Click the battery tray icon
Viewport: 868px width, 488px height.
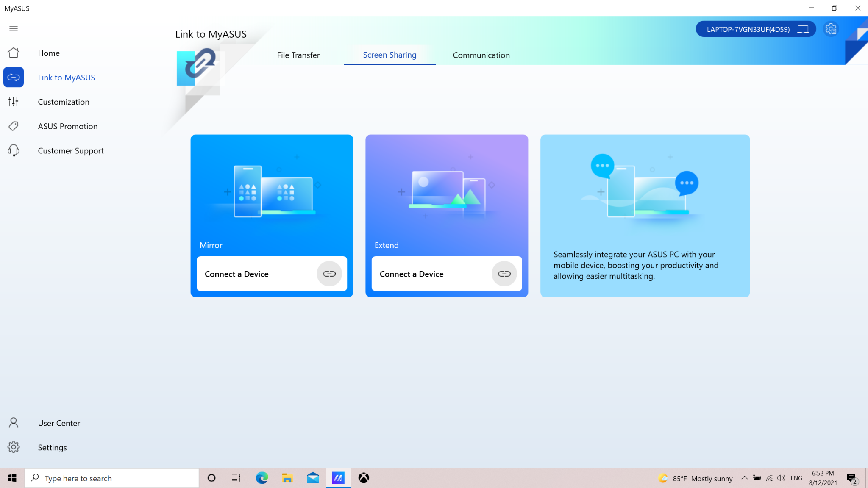point(757,478)
